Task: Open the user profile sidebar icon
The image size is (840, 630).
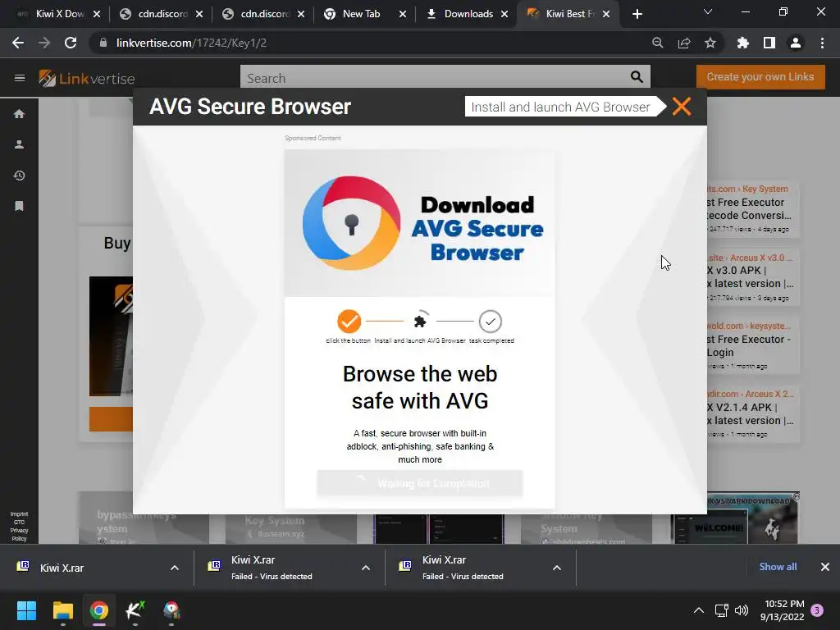Action: pos(20,144)
